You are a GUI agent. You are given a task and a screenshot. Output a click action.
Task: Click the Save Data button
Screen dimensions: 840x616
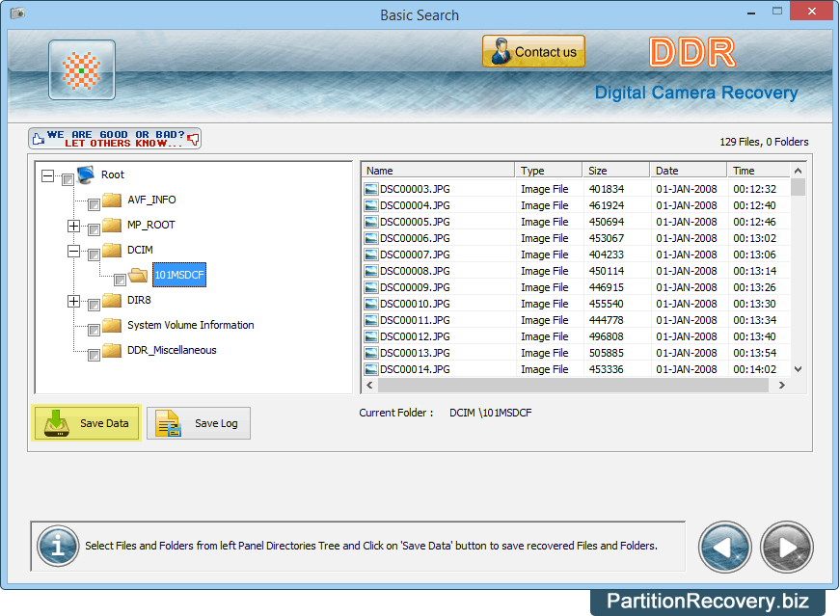tap(88, 423)
